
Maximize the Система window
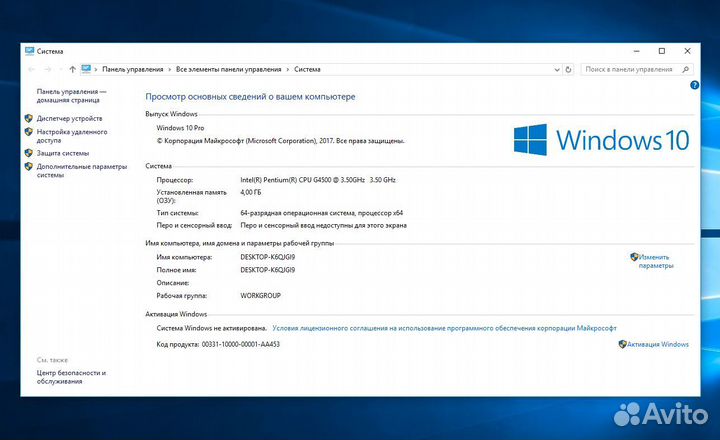point(662,51)
